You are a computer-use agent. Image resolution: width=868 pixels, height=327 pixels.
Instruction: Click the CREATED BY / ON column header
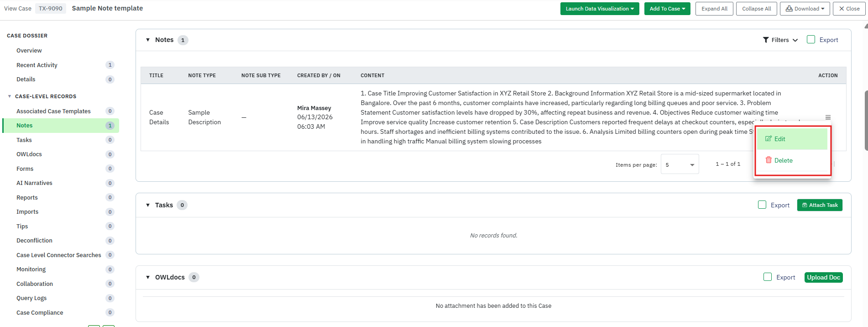tap(319, 75)
